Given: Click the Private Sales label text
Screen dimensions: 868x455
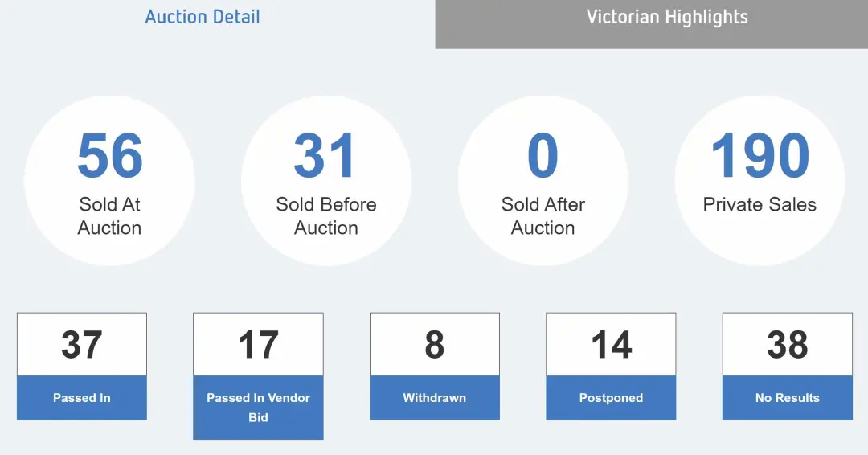Looking at the screenshot, I should tap(759, 205).
